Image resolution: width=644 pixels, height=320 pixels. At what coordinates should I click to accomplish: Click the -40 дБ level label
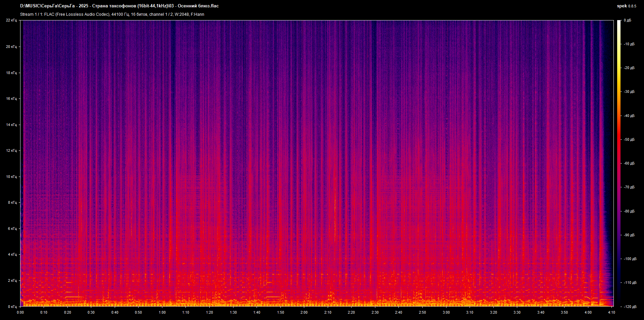coord(629,116)
